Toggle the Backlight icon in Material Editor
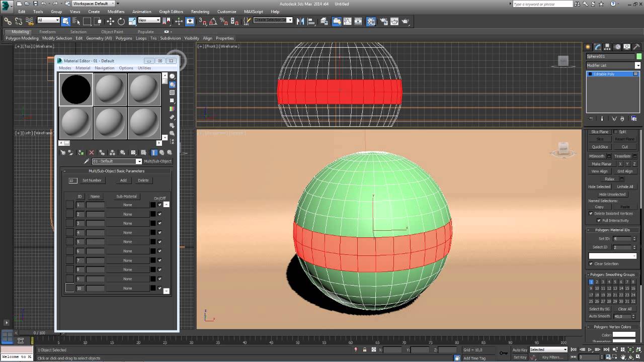644x362 pixels. point(172,84)
